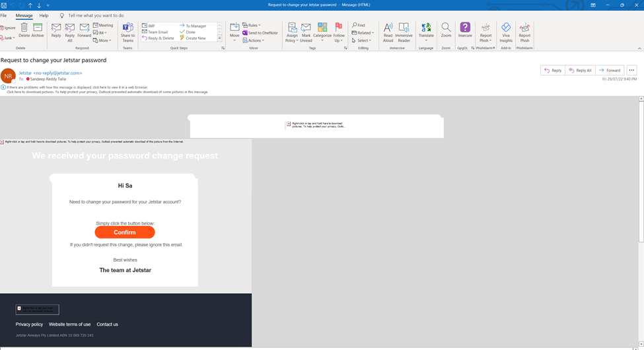Open the Junk dropdown
Viewport: 644px width, 350px height.
pyautogui.click(x=8, y=38)
